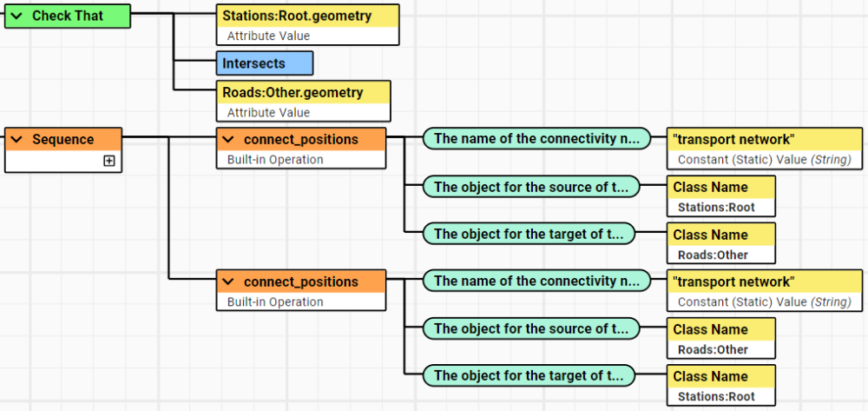This screenshot has height=411, width=868.
Task: Click the plus icon on Sequence node
Action: pyautogui.click(x=109, y=161)
